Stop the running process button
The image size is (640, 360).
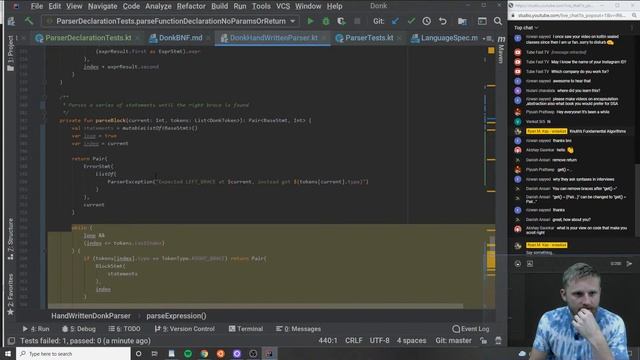tap(357, 21)
